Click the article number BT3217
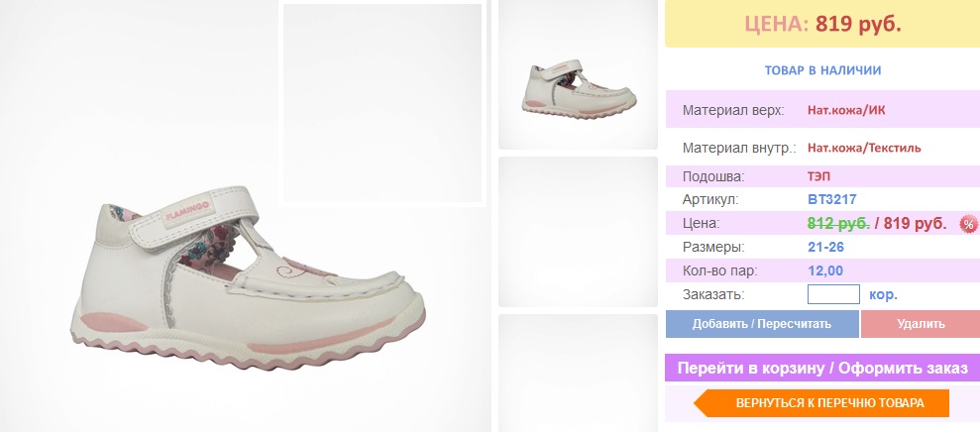The height and width of the screenshot is (432, 980). coord(832,200)
